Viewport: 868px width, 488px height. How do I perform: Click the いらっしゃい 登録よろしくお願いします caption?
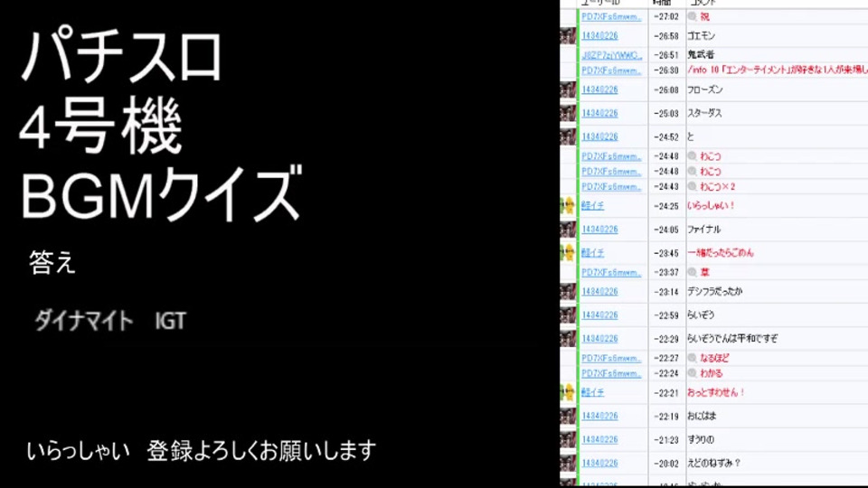(x=202, y=451)
